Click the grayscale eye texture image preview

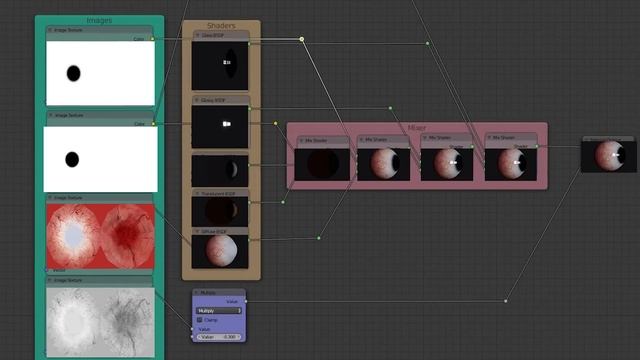[x=100, y=322]
